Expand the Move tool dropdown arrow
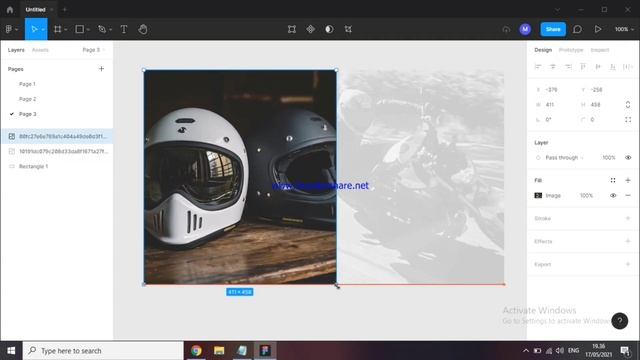This screenshot has width=640, height=360. coord(43,30)
